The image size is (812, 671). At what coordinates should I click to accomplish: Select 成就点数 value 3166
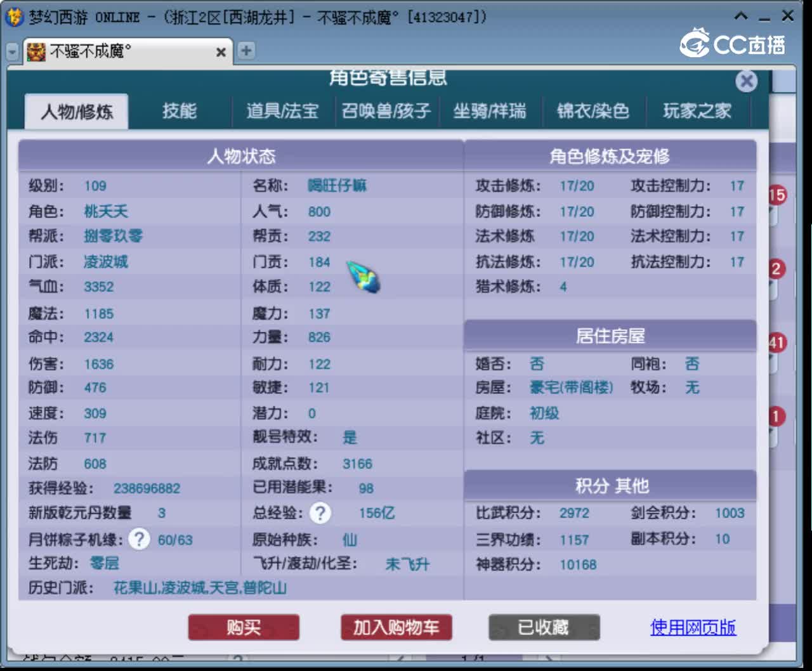pyautogui.click(x=357, y=464)
